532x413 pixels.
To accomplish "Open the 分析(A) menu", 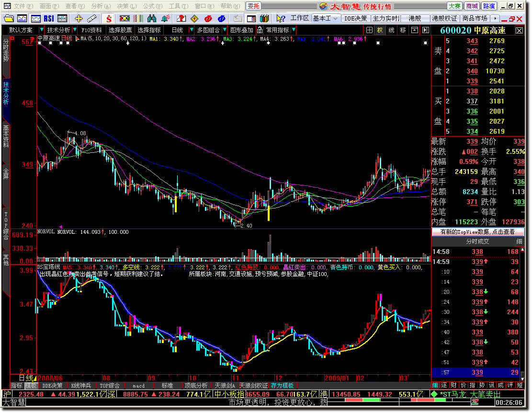I will point(101,6).
